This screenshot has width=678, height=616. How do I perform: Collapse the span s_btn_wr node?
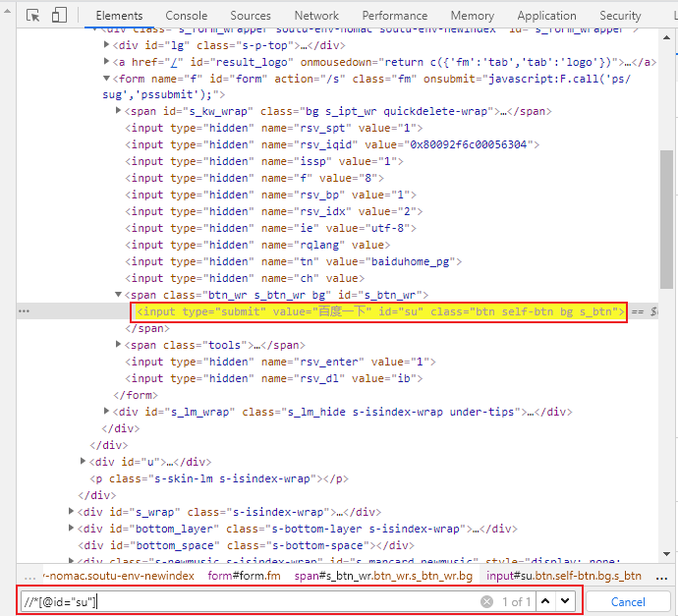pyautogui.click(x=118, y=295)
